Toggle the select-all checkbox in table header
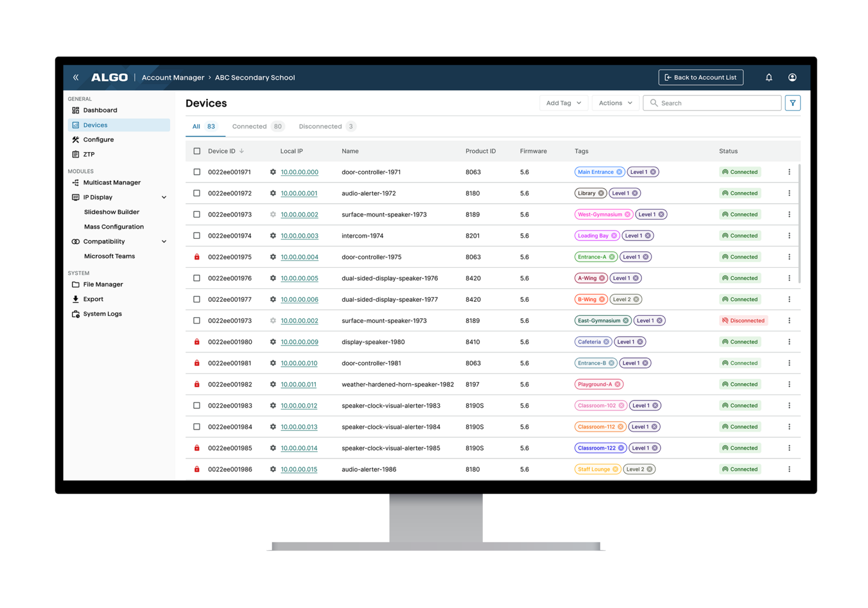Screen dimensions: 868x608 (x=197, y=151)
